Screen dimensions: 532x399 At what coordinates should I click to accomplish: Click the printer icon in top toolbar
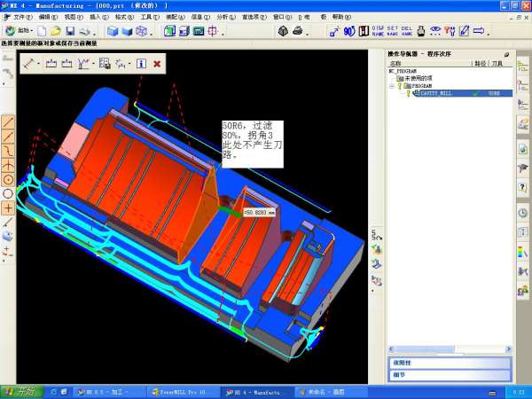coord(297,31)
